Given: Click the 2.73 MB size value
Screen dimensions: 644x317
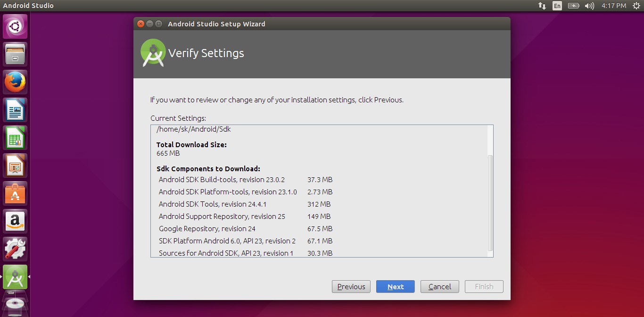Looking at the screenshot, I should click(320, 192).
